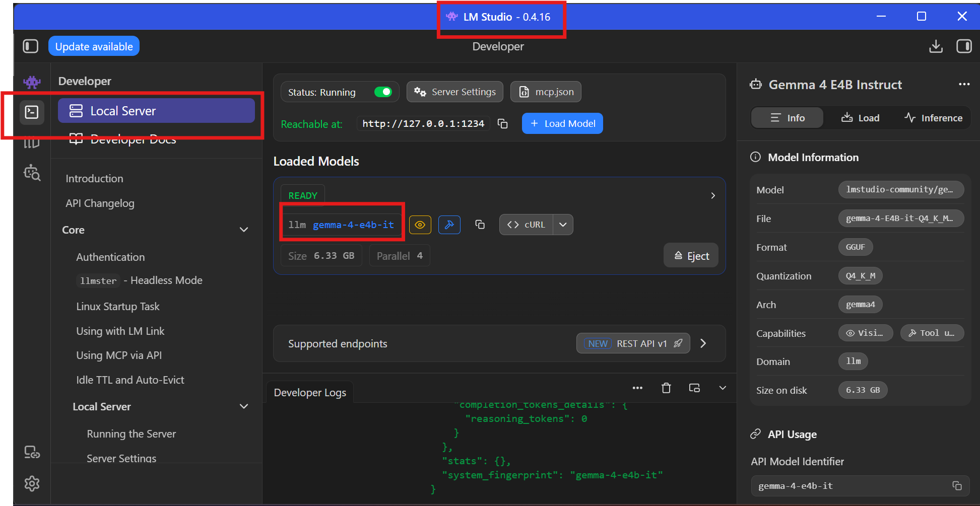Open settings gear in the sidebar
Image resolution: width=980 pixels, height=506 pixels.
[32, 484]
